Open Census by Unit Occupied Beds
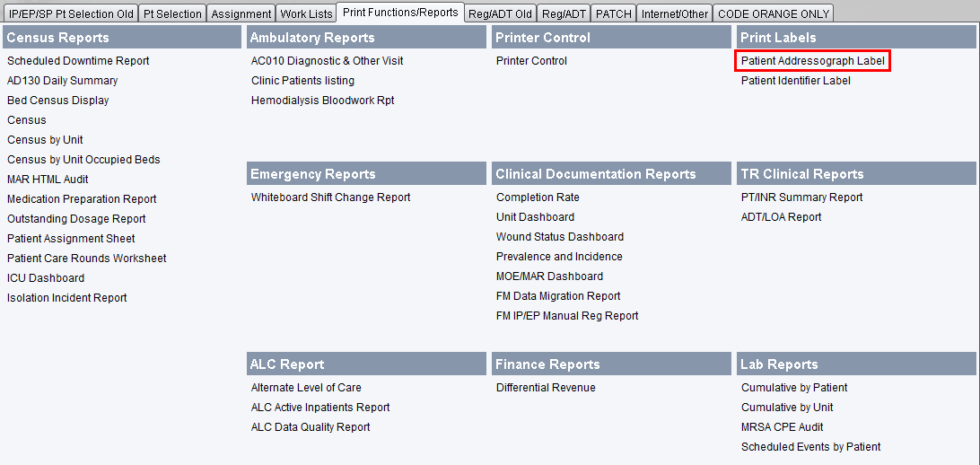Screen dimensions: 980x465 [x=83, y=160]
